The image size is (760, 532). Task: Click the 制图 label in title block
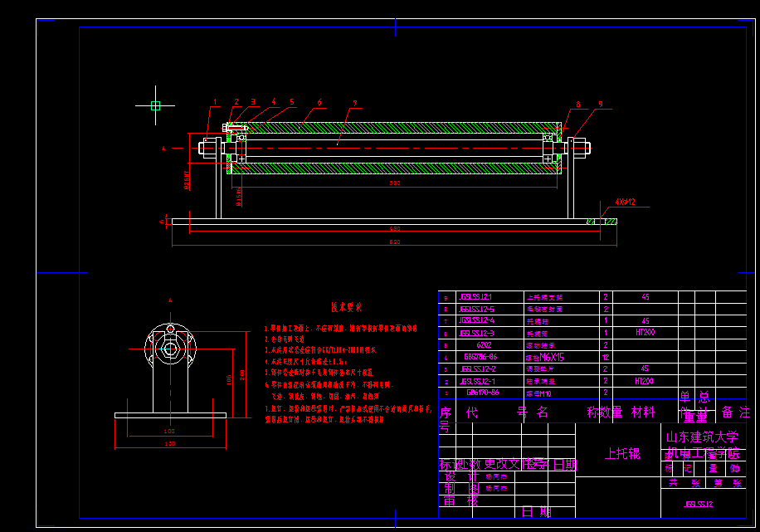[461, 488]
